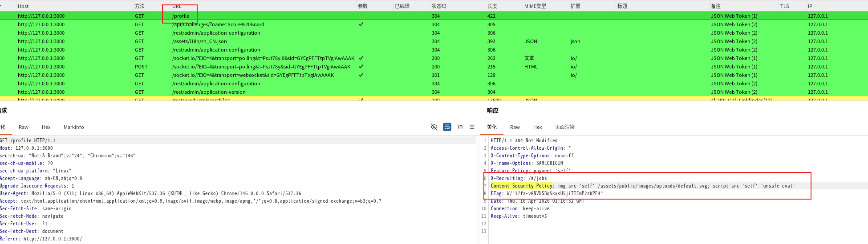Select the POST socket.io polling row
868x244 pixels.
pos(434,67)
